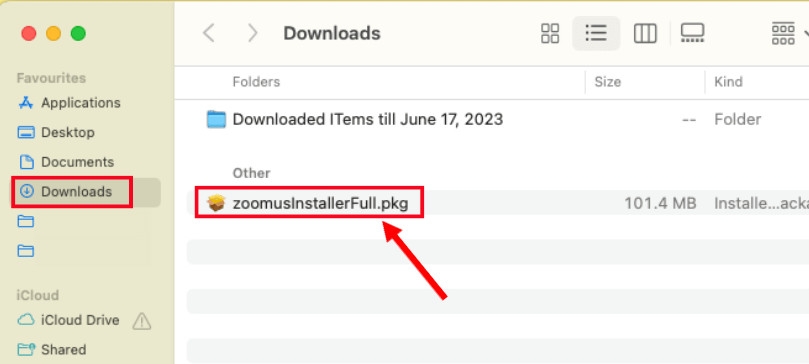Switch to list view

point(596,34)
